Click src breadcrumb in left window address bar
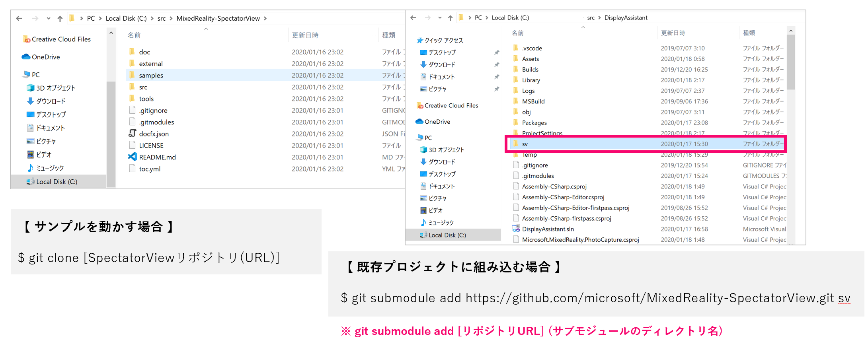Screen dimensions: 868x342 point(162,18)
